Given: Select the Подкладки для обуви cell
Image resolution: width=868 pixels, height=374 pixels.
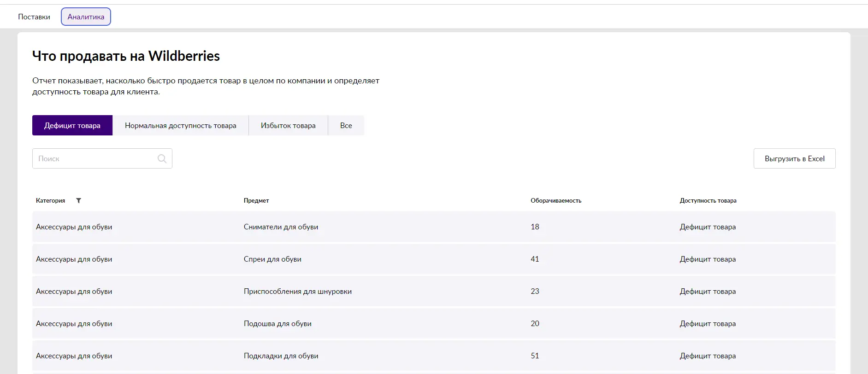Looking at the screenshot, I should click(x=281, y=356).
